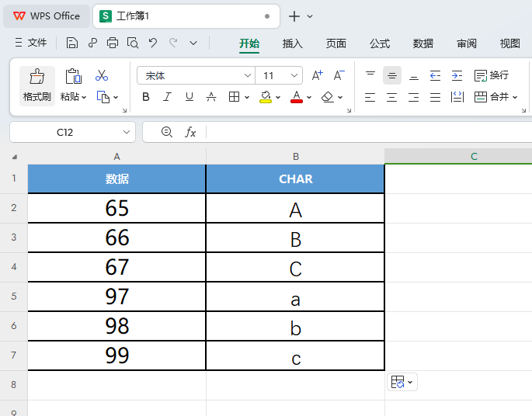Click the Clear eraser icon
Image resolution: width=532 pixels, height=416 pixels.
click(x=328, y=97)
